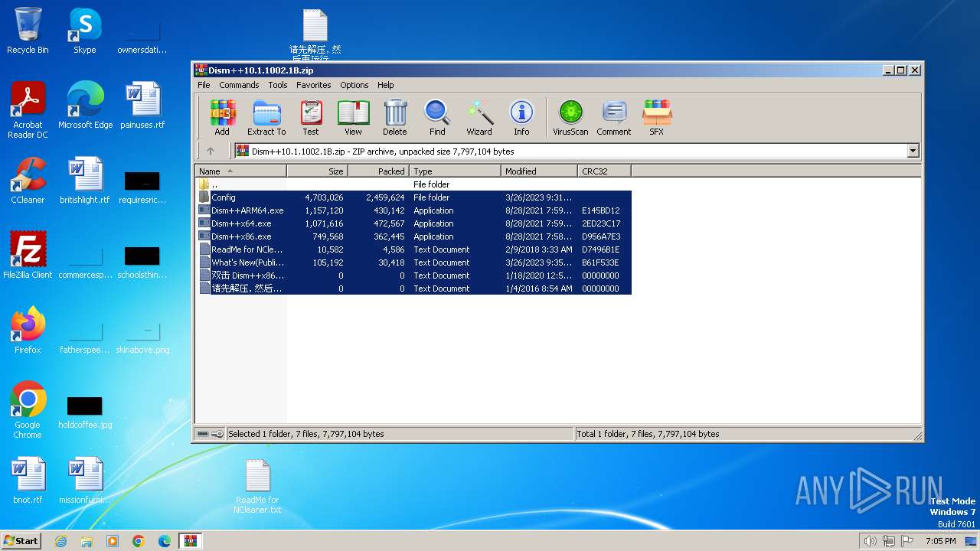This screenshot has width=980, height=551.
Task: Select the ReadMe for NCle... text file
Action: click(413, 249)
